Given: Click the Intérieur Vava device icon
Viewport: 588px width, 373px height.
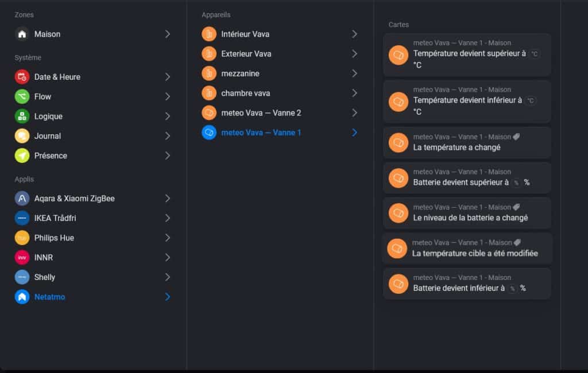Looking at the screenshot, I should [x=209, y=34].
